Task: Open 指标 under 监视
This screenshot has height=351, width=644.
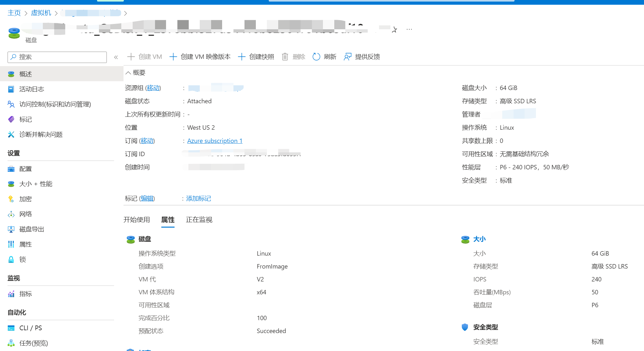Action: (x=26, y=294)
